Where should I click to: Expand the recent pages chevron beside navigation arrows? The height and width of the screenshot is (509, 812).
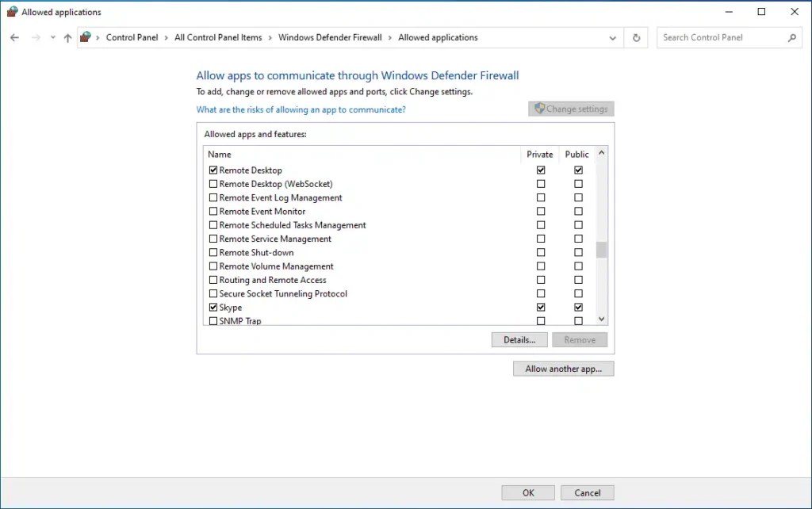pos(52,37)
